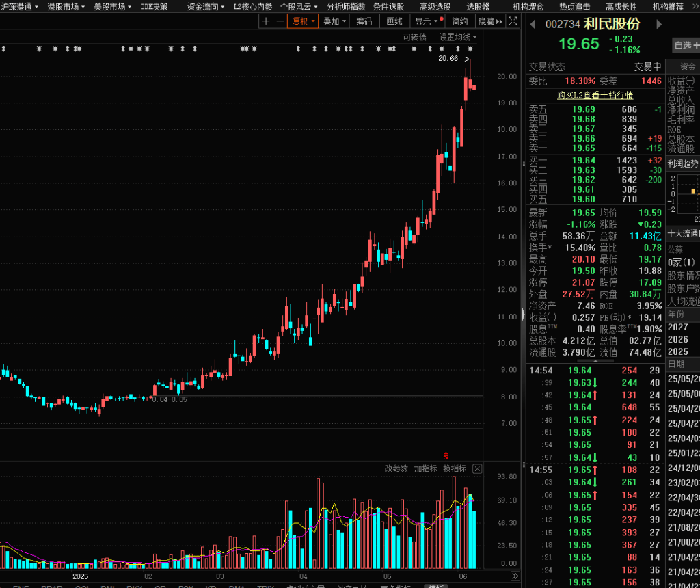
Task: Click the 20.66 high price label
Action: 448,59
